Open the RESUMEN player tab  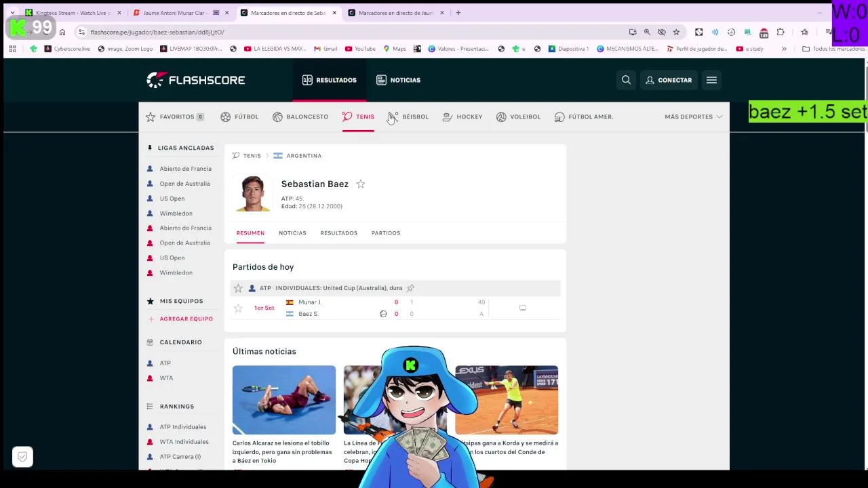click(250, 233)
